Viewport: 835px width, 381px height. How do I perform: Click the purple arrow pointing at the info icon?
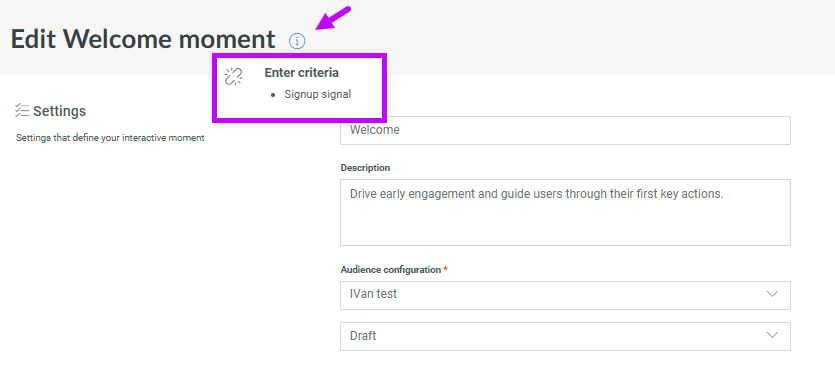334,18
